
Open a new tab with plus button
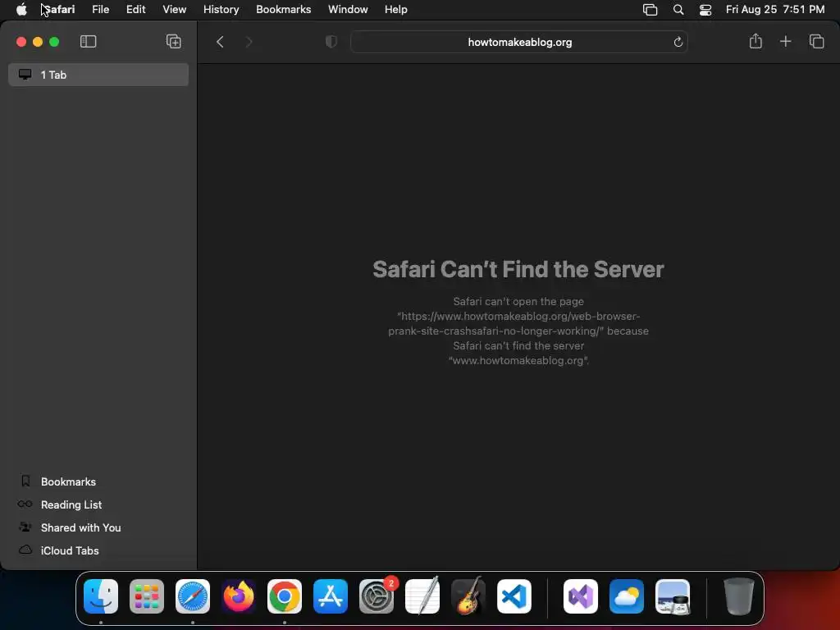(x=785, y=41)
